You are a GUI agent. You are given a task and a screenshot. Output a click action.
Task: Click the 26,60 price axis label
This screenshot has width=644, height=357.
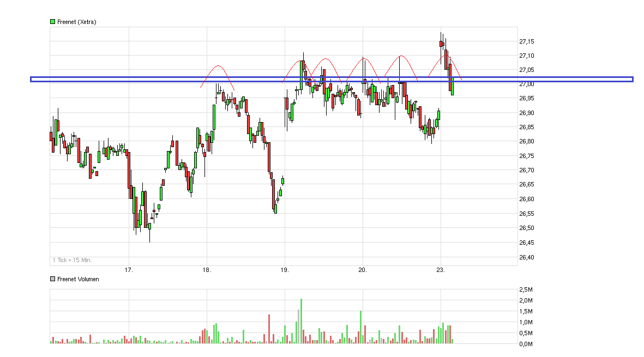(x=527, y=199)
